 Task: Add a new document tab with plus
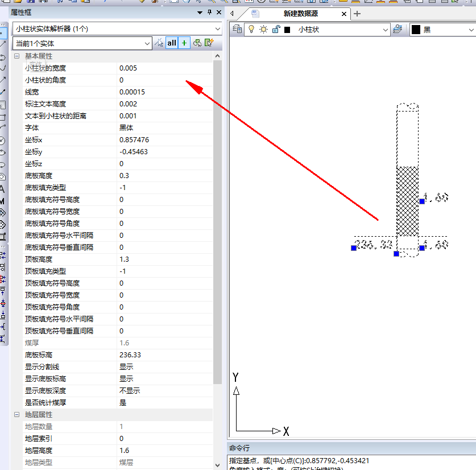tap(357, 14)
